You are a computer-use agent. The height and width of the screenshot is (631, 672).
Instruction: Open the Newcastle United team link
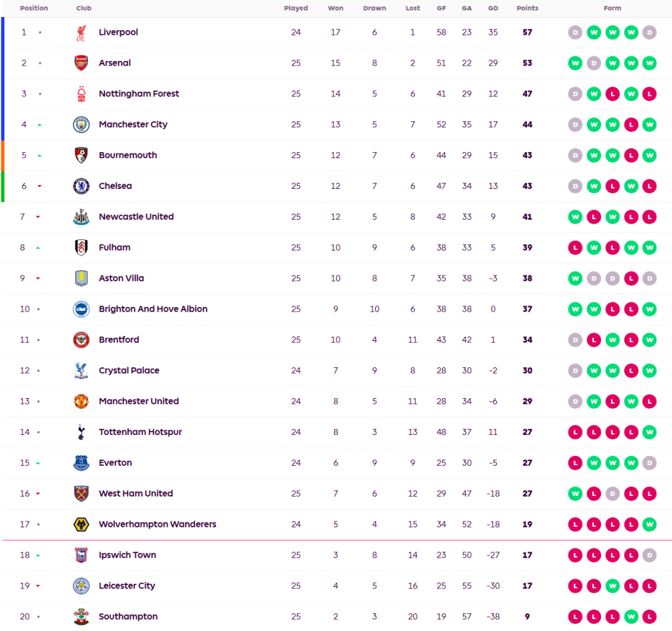136,217
